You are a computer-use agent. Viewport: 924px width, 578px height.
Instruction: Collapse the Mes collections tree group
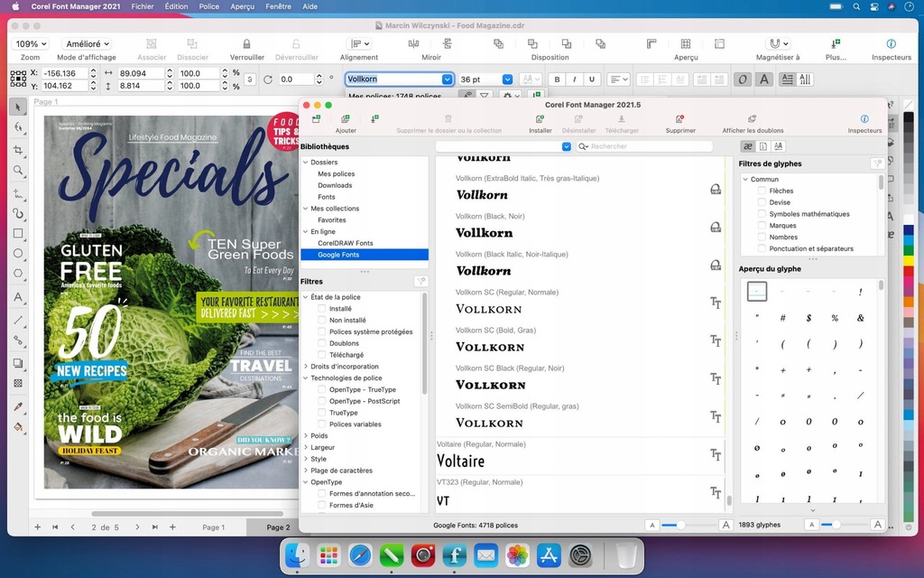tap(305, 209)
